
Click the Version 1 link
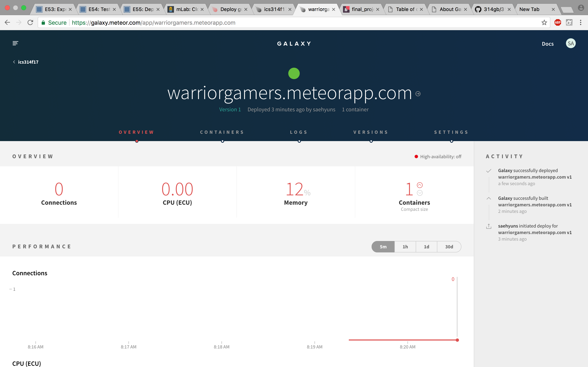230,109
